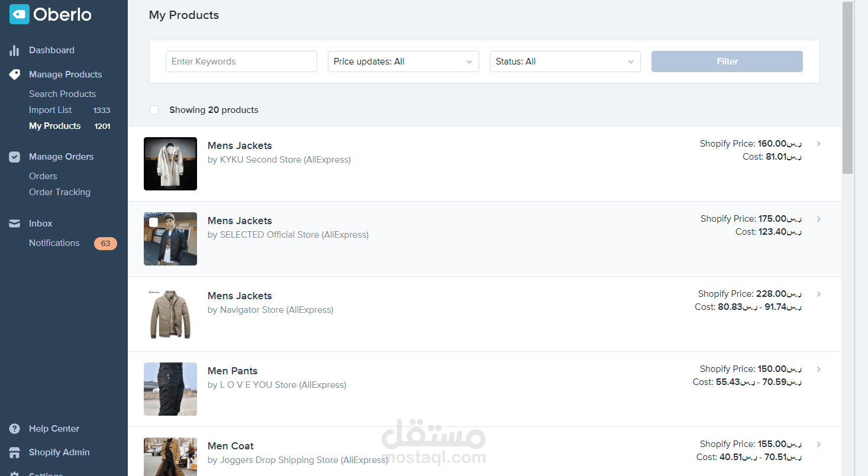Open Shopify Admin link
The height and width of the screenshot is (476, 868).
coord(59,452)
